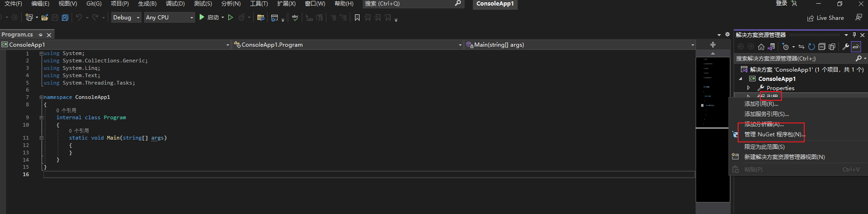Open the 项目(P) menu
The image size is (868, 214).
click(120, 4)
